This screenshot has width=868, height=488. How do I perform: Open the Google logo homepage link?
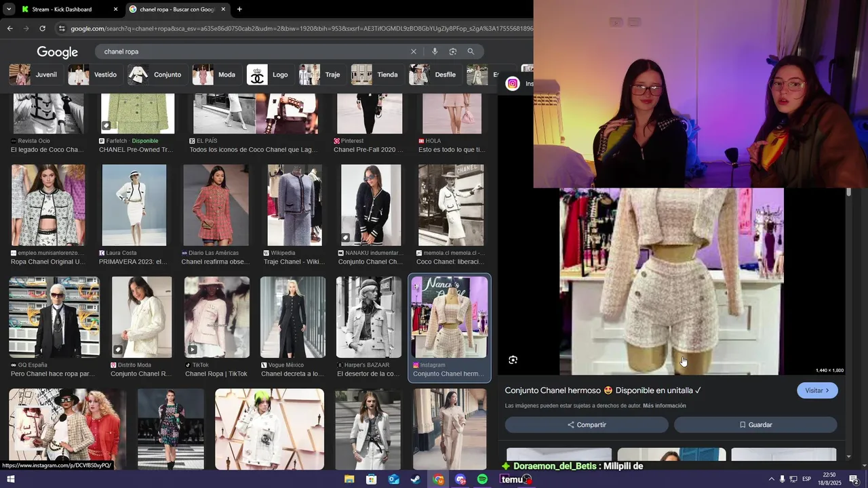tap(58, 52)
